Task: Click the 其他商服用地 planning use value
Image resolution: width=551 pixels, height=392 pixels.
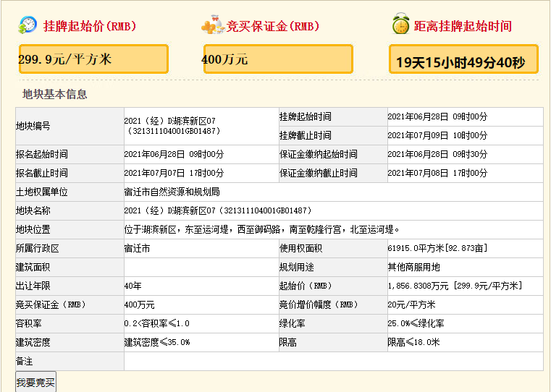Action: pyautogui.click(x=413, y=267)
